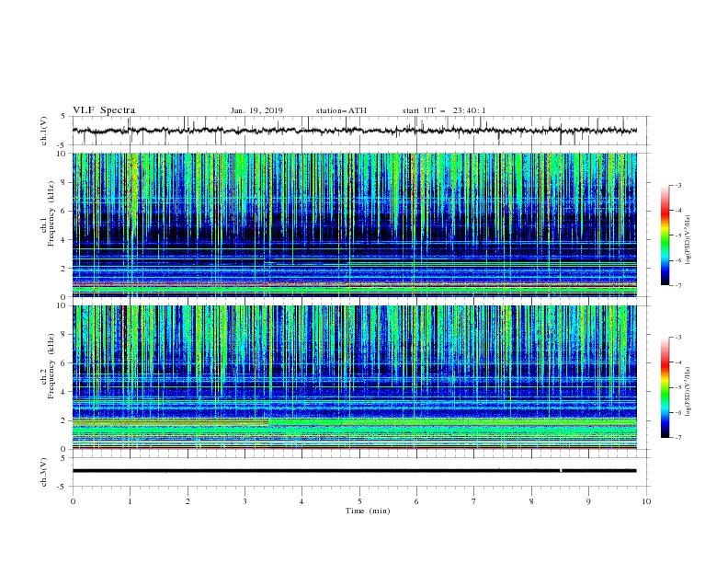This screenshot has height=563, width=728.
Task: Click the gap in the ch.3 trace
Action: (x=561, y=471)
